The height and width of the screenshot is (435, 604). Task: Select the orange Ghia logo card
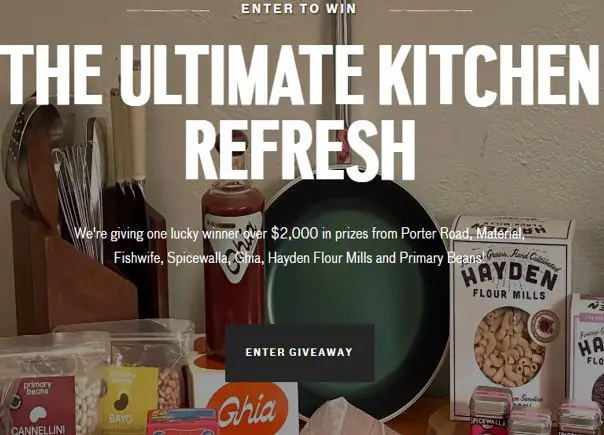250,408
